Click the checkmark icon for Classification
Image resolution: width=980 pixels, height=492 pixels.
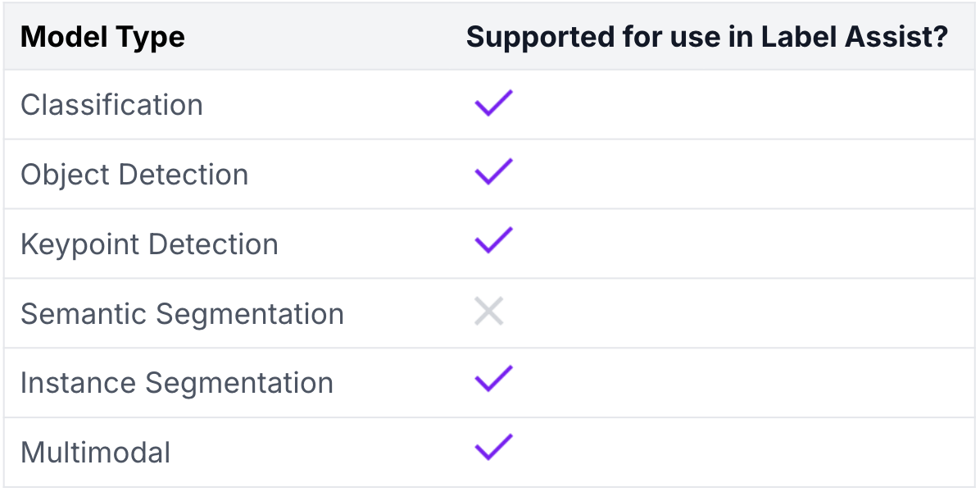493,103
